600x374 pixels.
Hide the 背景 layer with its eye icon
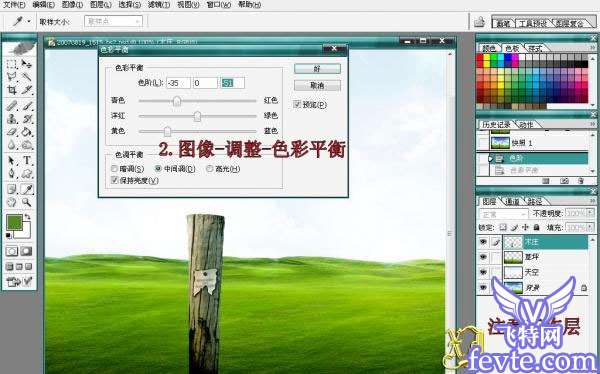(483, 287)
